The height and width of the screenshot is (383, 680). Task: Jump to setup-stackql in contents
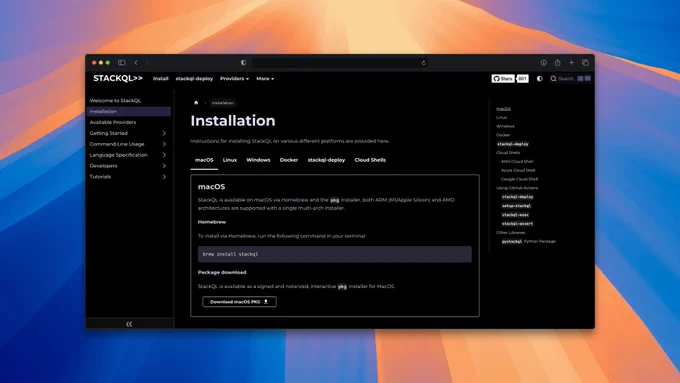516,206
